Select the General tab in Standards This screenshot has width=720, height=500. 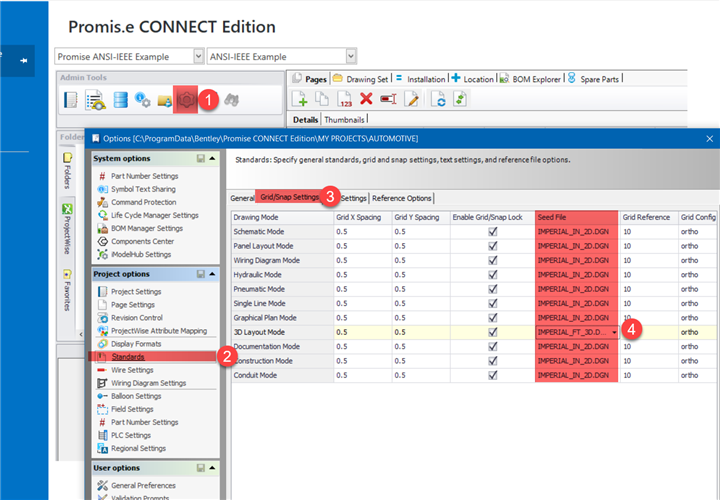coord(242,198)
